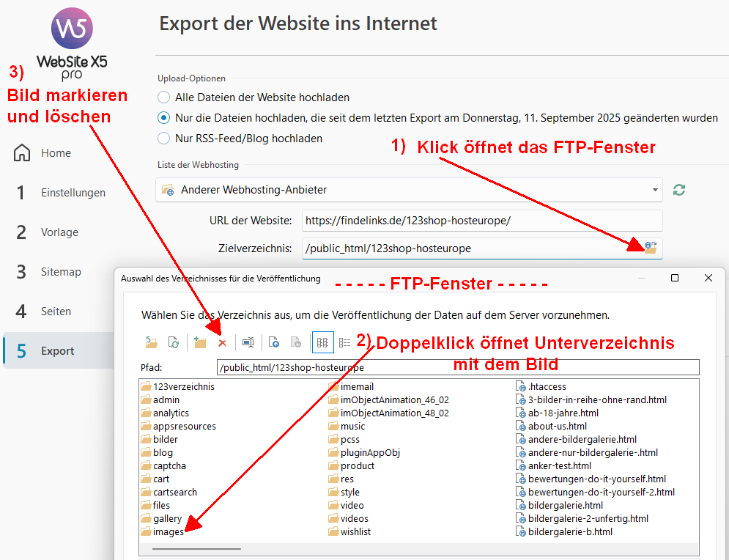
Task: Open step 5 Export
Action: (58, 350)
